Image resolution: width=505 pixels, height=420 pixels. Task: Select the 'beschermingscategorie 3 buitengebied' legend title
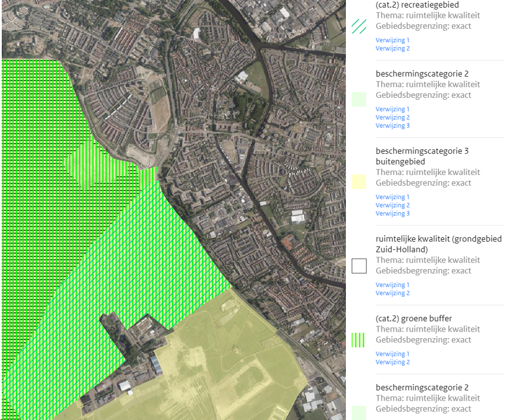422,156
